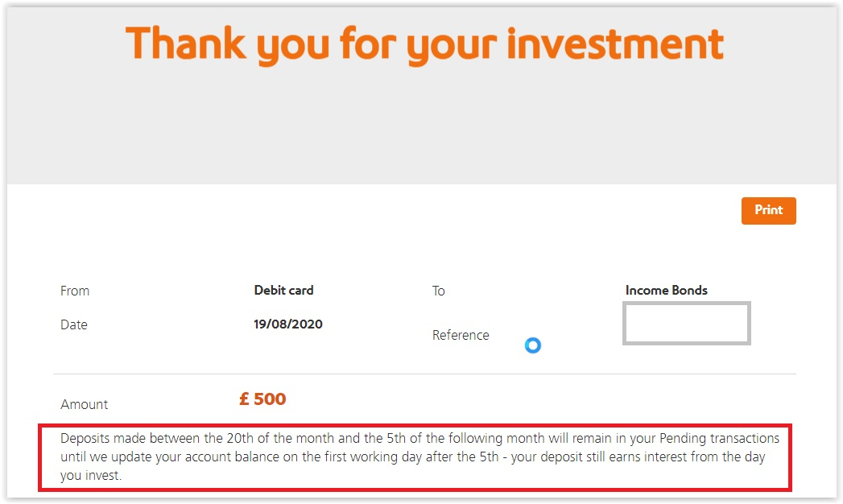Click the 'Reference' label
843x504 pixels.
tap(461, 335)
